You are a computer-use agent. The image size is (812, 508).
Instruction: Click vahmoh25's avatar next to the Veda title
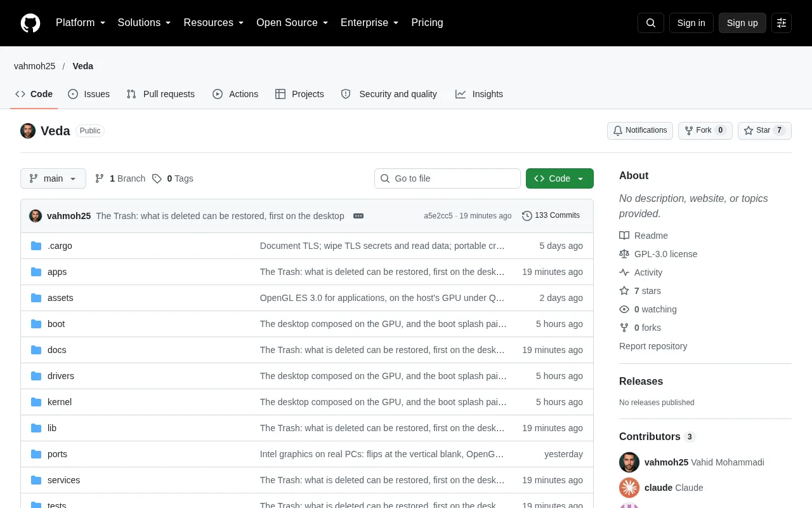click(x=28, y=131)
